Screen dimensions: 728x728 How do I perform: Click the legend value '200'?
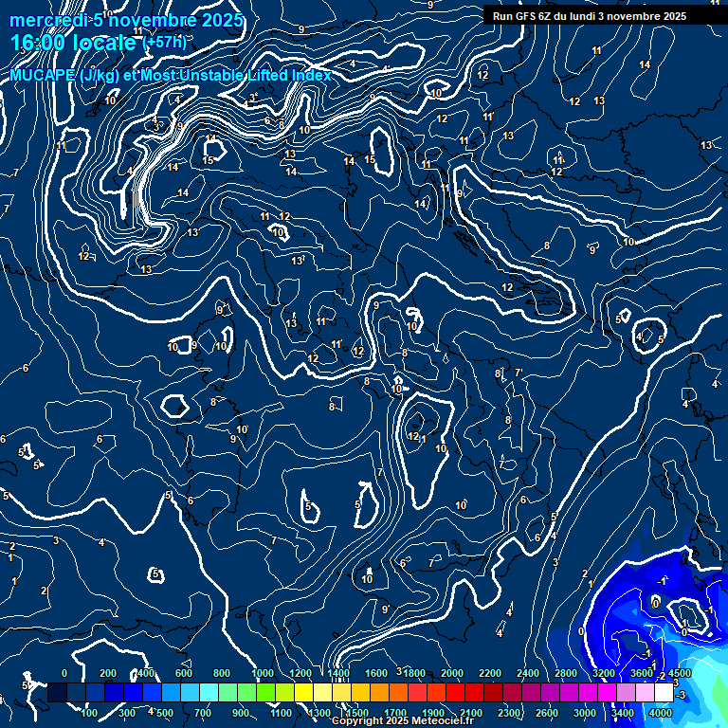(108, 673)
